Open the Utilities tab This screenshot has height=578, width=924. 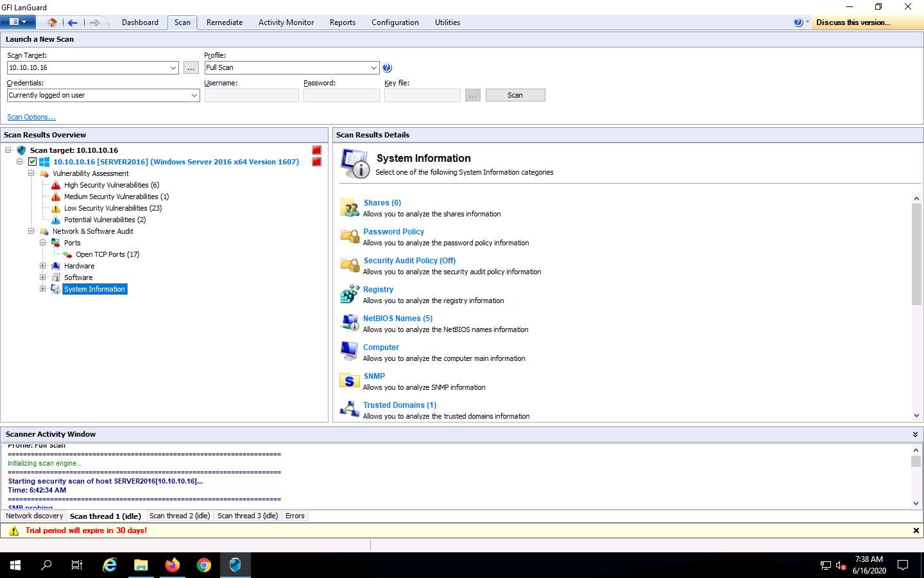point(447,22)
